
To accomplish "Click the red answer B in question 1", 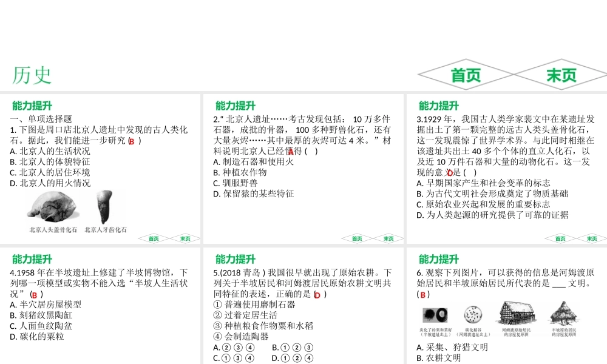I will click(132, 141).
